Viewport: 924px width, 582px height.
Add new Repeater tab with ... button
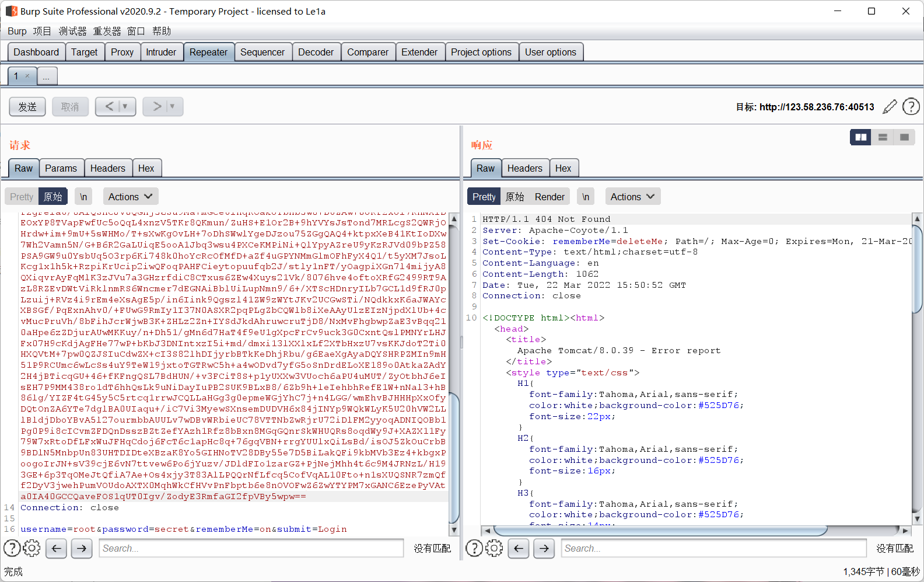(x=46, y=76)
